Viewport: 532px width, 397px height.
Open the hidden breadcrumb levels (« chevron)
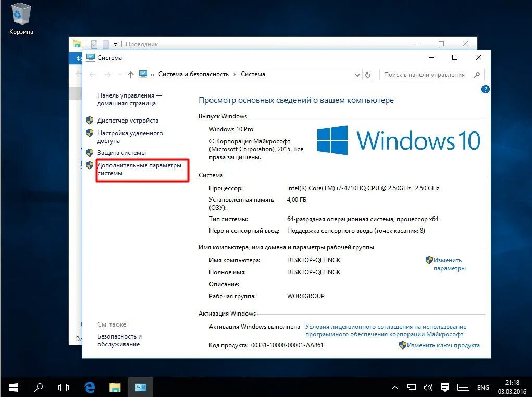point(152,75)
